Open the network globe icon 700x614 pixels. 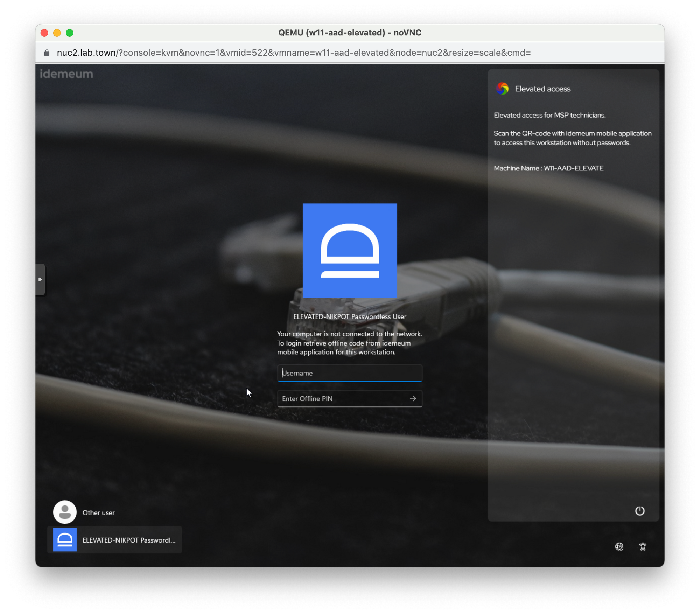click(x=619, y=546)
